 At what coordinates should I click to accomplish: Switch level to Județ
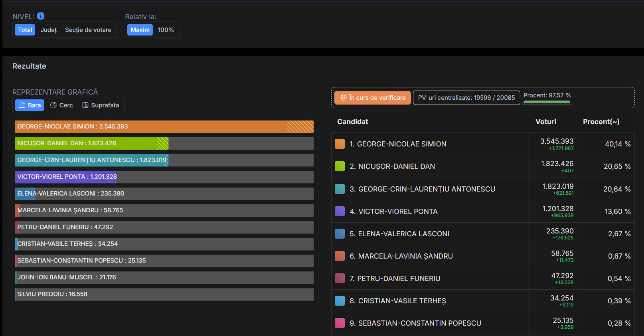[x=49, y=30]
